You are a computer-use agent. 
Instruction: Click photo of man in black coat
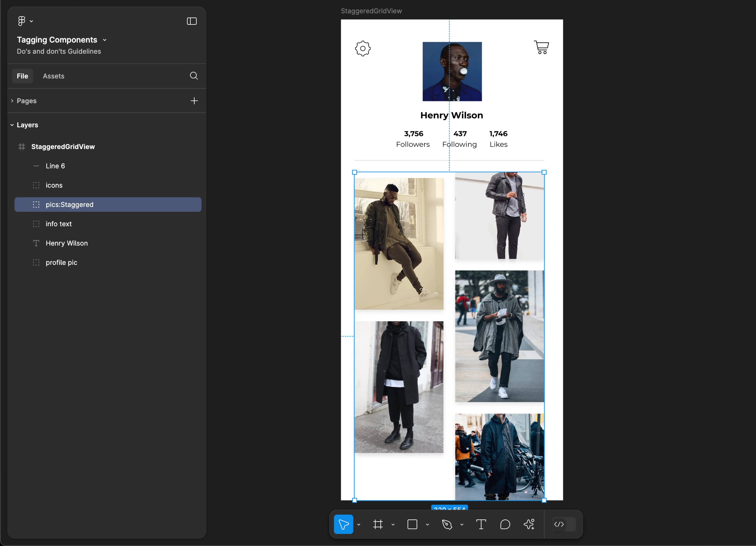(x=399, y=387)
